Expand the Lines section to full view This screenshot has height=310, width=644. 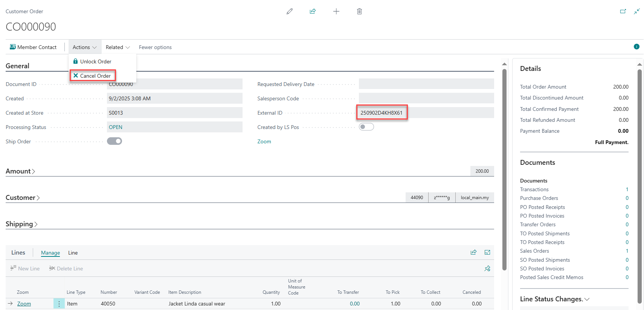point(487,252)
